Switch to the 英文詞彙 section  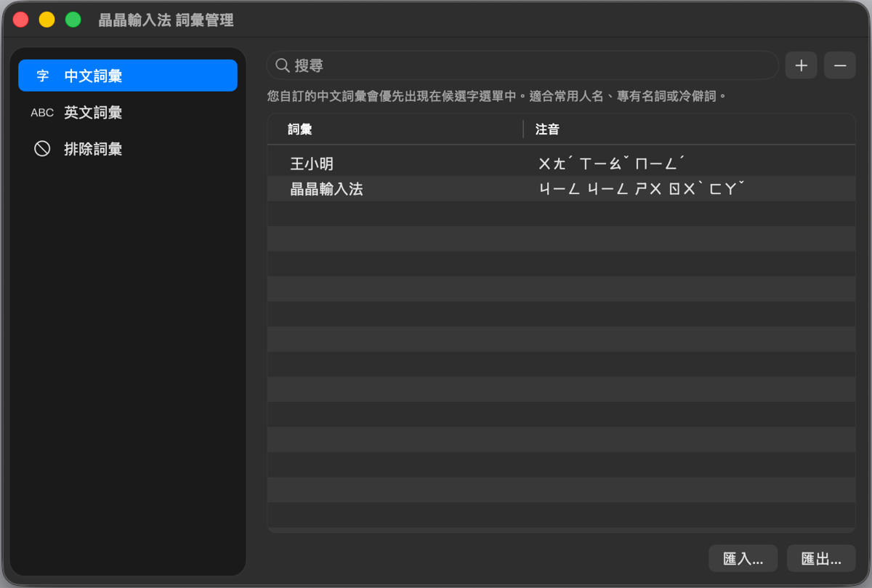(x=128, y=113)
